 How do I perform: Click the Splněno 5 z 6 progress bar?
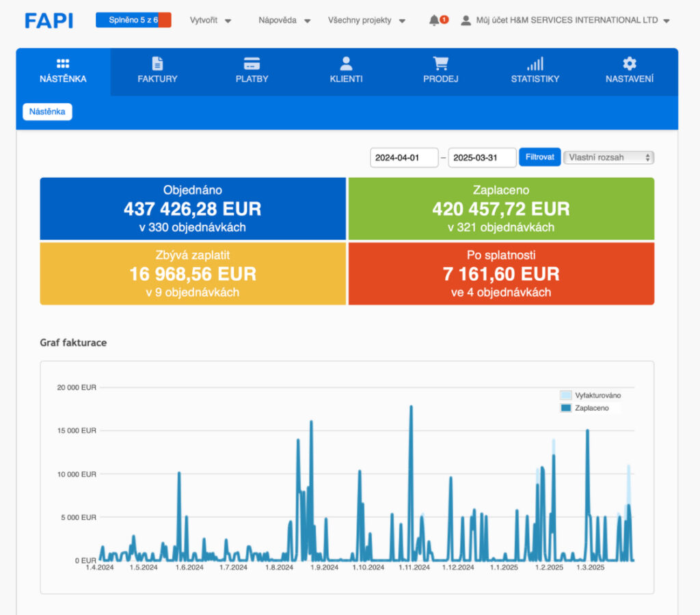pos(133,20)
